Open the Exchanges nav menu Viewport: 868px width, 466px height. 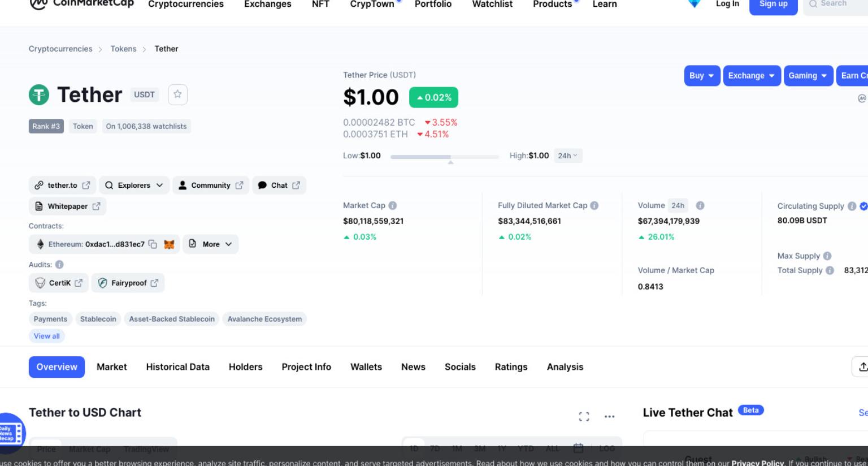pyautogui.click(x=268, y=4)
